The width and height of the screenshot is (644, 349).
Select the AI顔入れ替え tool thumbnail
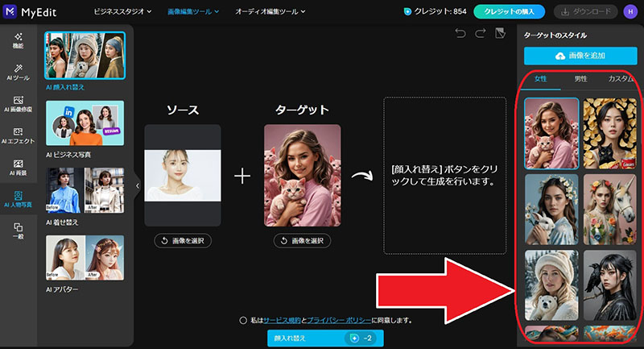(85, 56)
